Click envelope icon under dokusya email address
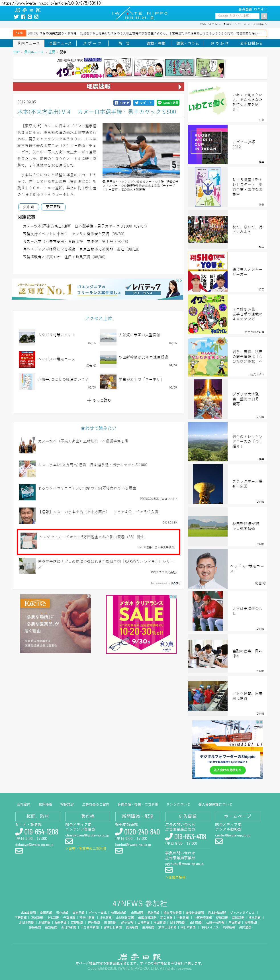This screenshot has width=280, height=980. click(19, 851)
